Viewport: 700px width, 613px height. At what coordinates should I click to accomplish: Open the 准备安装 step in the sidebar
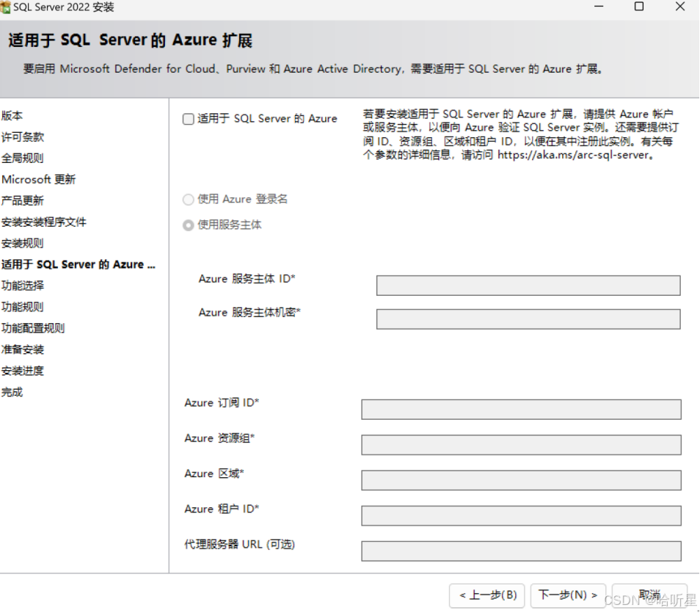coord(23,350)
